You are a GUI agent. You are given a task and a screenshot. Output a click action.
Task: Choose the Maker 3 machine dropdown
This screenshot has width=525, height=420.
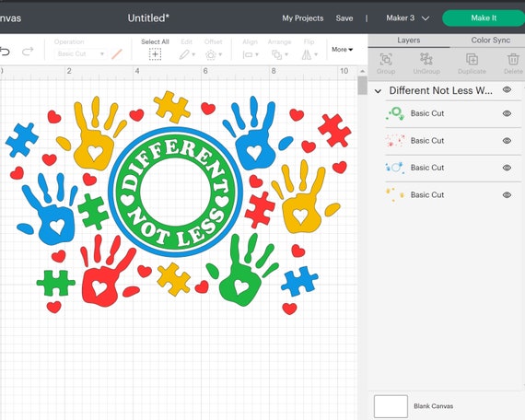(x=407, y=18)
